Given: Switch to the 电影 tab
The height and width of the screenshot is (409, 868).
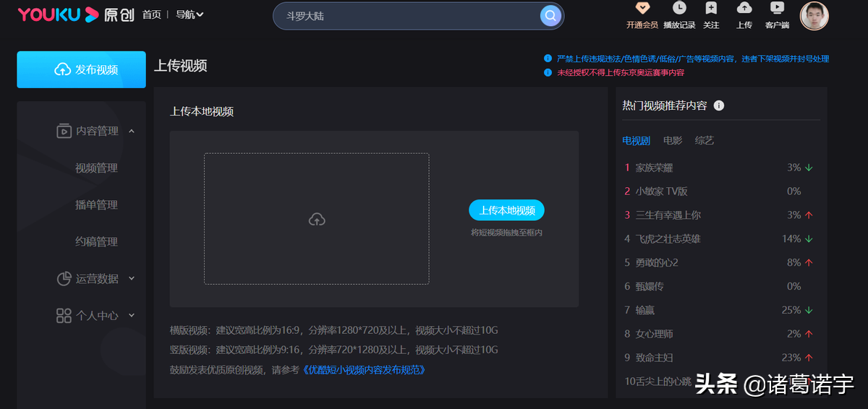Looking at the screenshot, I should tap(673, 140).
